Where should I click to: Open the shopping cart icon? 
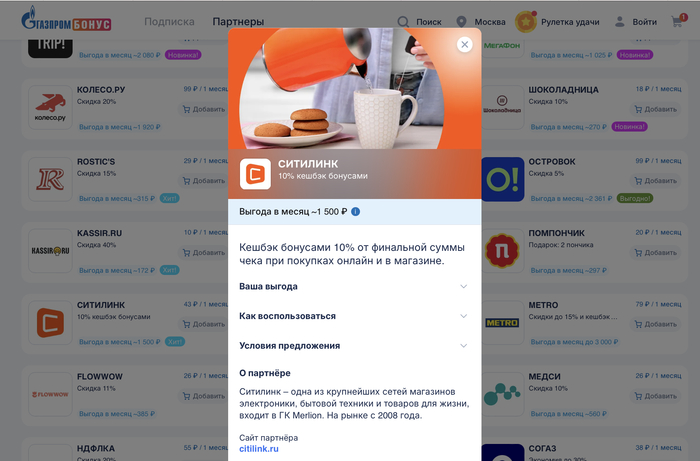[x=677, y=21]
